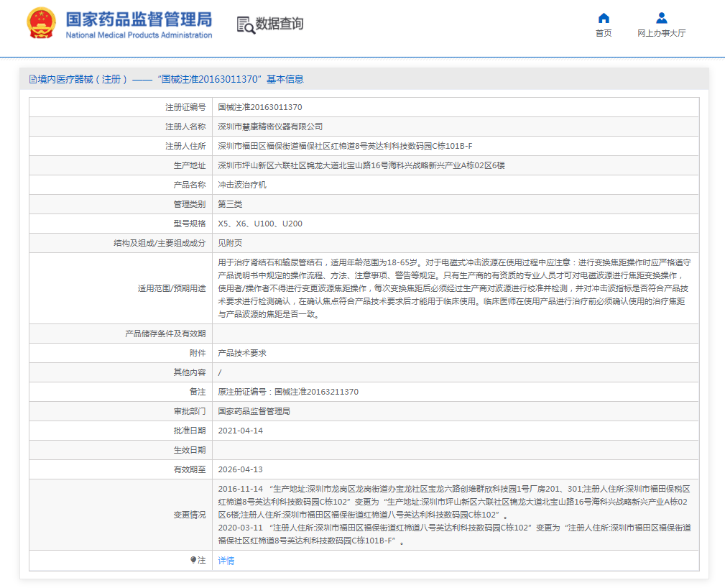Screen dimensions: 725x588
Task: Click the product name 冲击波治疗机
Action: click(242, 185)
